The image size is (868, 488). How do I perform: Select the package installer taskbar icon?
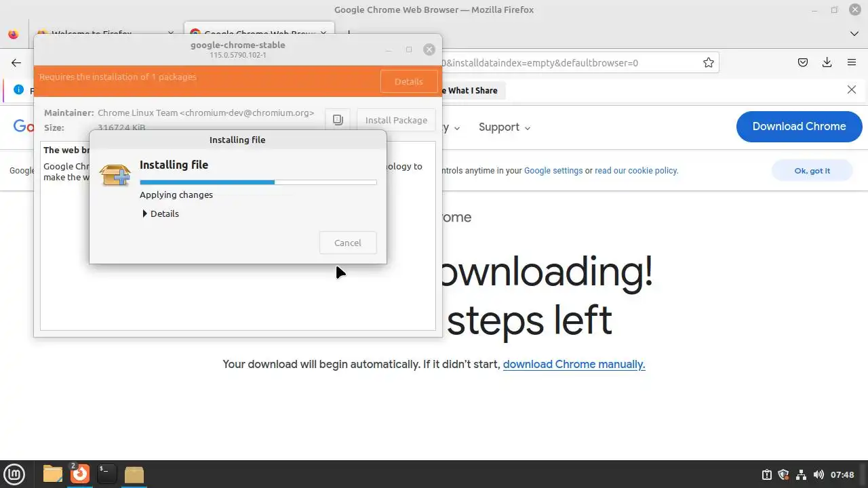click(x=134, y=474)
